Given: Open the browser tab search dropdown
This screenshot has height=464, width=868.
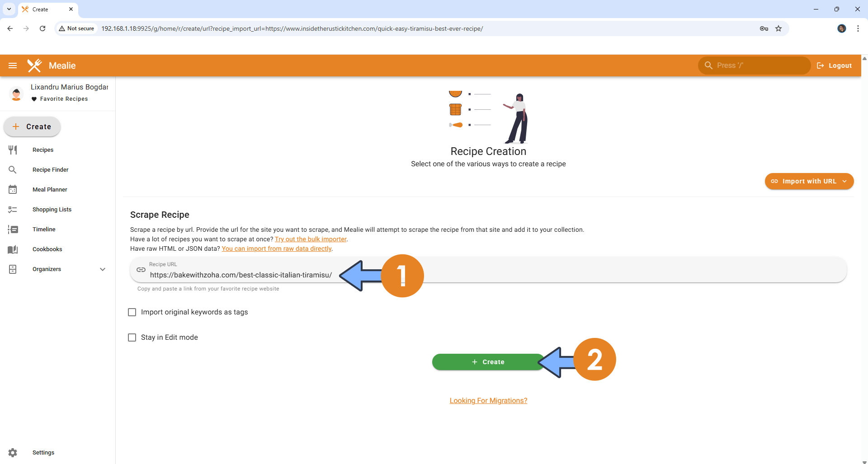Looking at the screenshot, I should pyautogui.click(x=9, y=9).
